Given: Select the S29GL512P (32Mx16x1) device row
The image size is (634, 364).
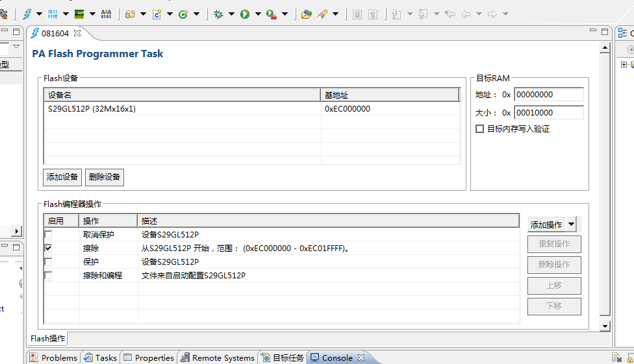Looking at the screenshot, I should click(251, 108).
